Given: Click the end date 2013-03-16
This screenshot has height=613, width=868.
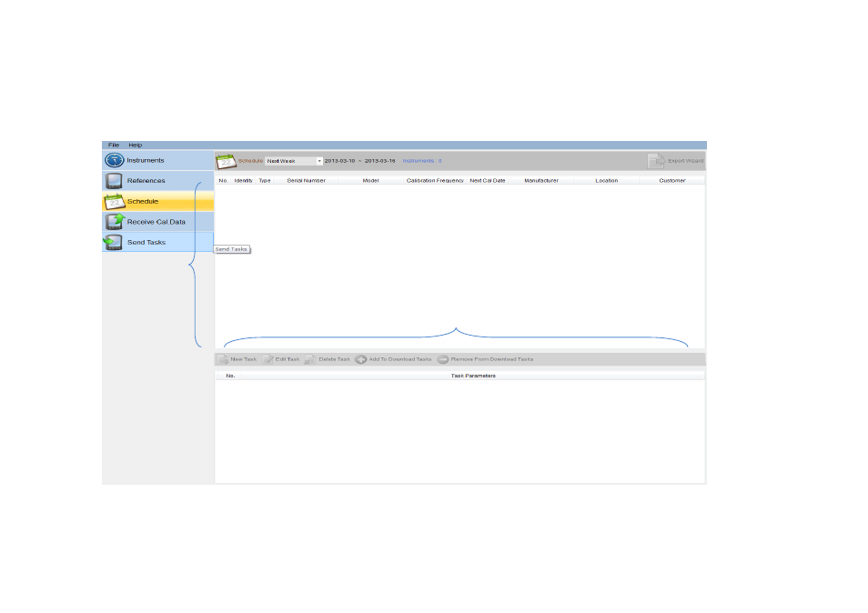Looking at the screenshot, I should [x=379, y=161].
